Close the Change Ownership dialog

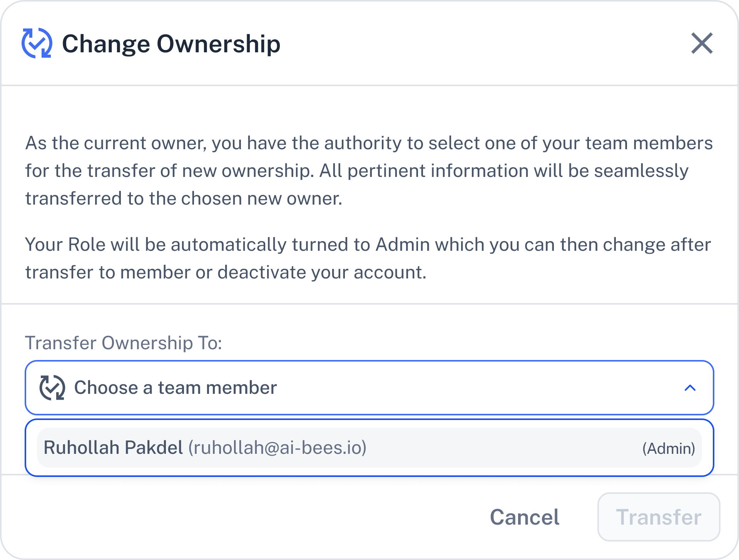(702, 43)
